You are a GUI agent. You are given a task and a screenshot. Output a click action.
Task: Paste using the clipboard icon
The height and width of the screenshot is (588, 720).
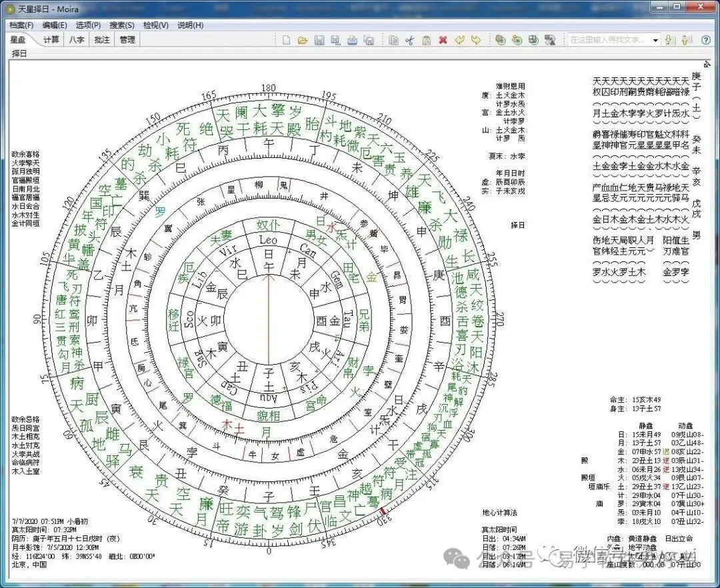click(x=426, y=41)
